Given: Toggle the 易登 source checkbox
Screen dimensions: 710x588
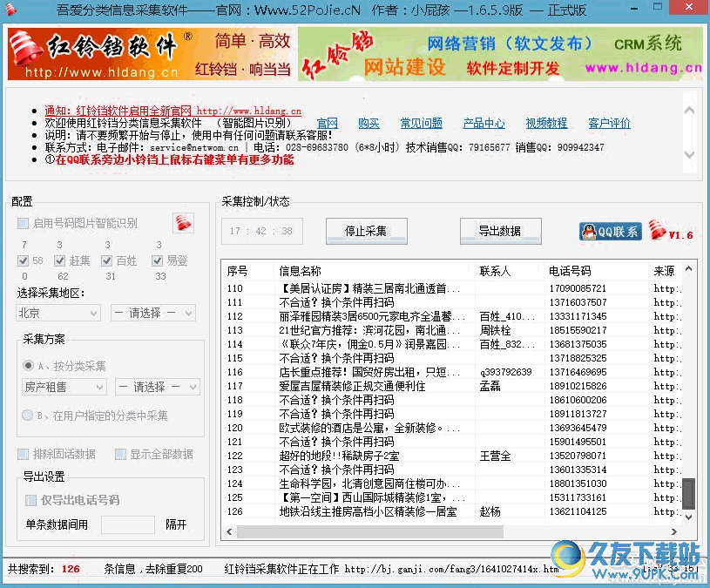Looking at the screenshot, I should click(x=157, y=260).
